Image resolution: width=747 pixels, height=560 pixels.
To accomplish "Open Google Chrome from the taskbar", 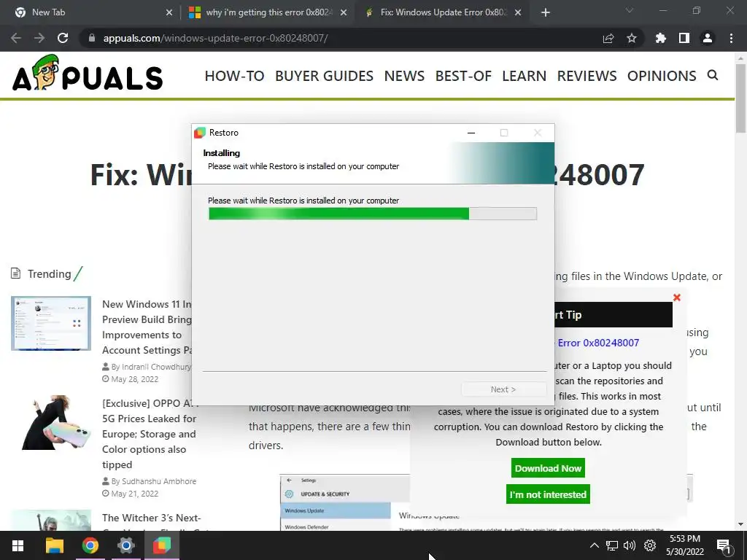I will pyautogui.click(x=90, y=545).
